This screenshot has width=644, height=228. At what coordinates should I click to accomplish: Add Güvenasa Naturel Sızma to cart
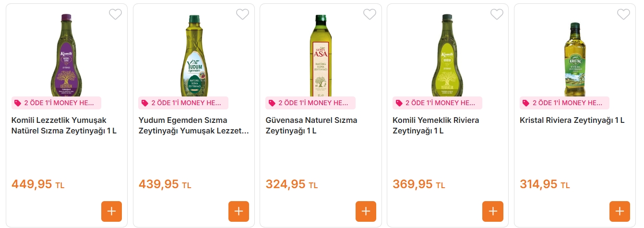point(366,211)
